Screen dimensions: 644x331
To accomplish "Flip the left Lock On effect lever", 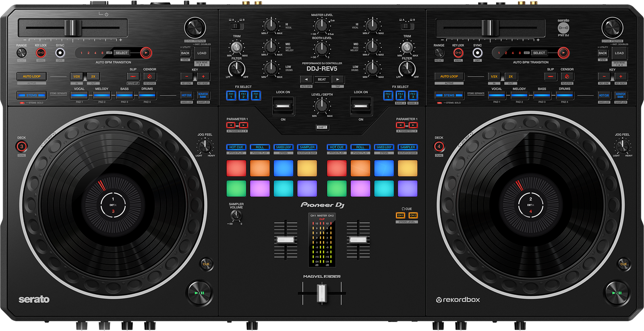I will [283, 106].
